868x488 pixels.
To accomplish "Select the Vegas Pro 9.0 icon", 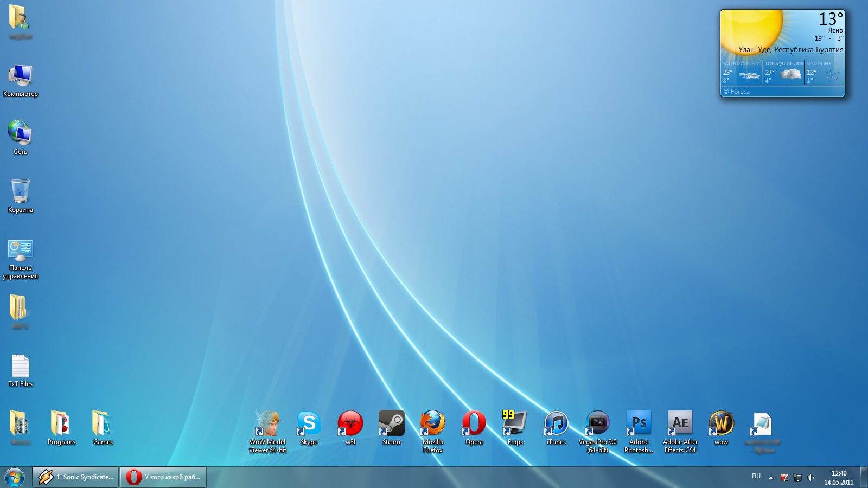I will click(597, 424).
